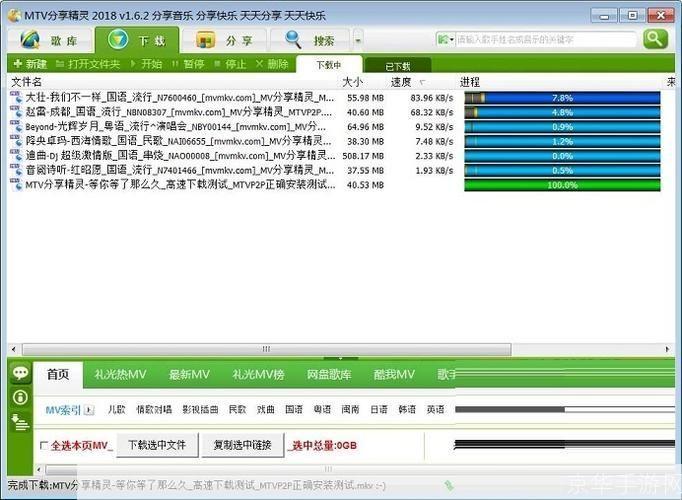682x500 pixels.
Task: Open the 分享 share tab
Action: pyautogui.click(x=224, y=40)
